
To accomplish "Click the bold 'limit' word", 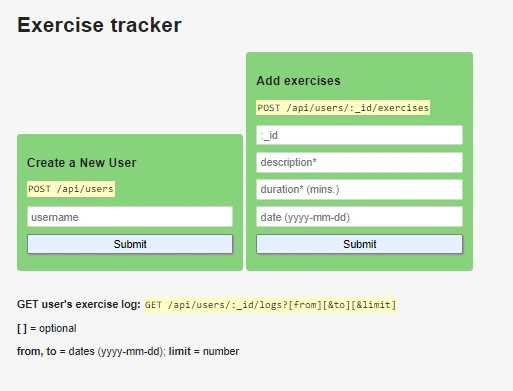I will pyautogui.click(x=180, y=351).
